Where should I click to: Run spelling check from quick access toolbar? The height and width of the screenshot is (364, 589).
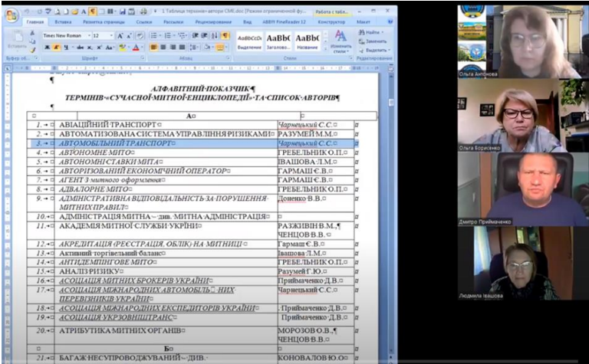[x=48, y=11]
